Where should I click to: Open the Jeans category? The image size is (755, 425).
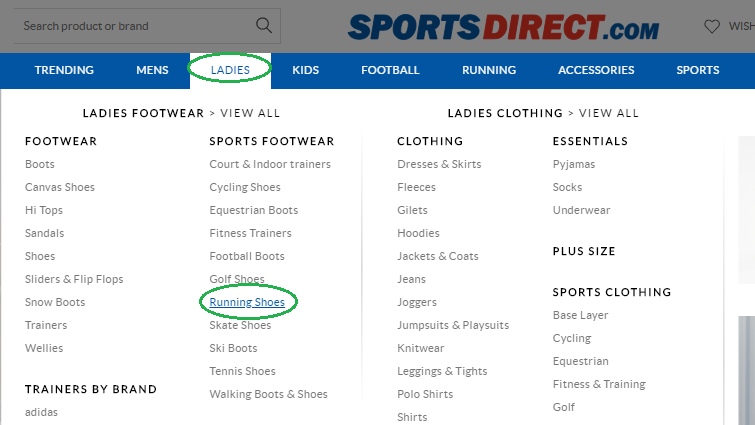(412, 279)
